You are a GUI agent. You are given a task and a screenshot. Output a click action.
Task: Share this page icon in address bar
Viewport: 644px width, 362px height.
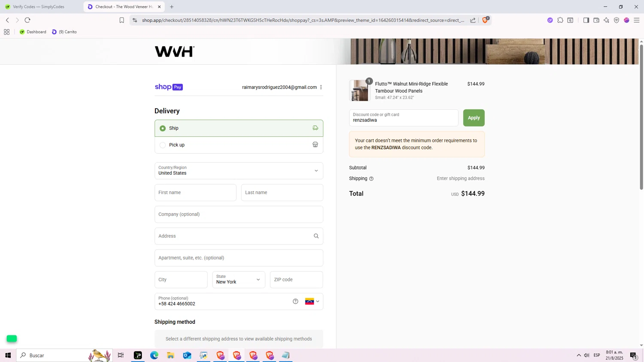click(473, 20)
